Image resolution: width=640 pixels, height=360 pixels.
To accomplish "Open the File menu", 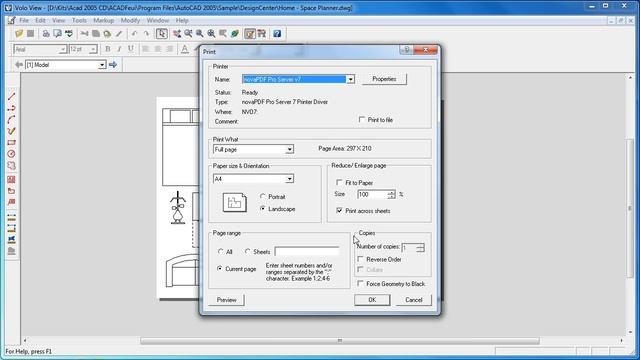I will pos(24,20).
